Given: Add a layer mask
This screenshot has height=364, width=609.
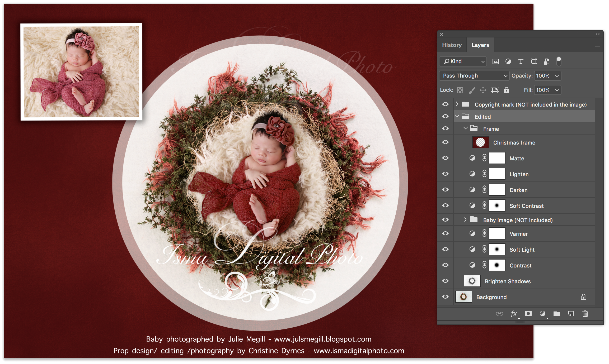Looking at the screenshot, I should point(528,313).
